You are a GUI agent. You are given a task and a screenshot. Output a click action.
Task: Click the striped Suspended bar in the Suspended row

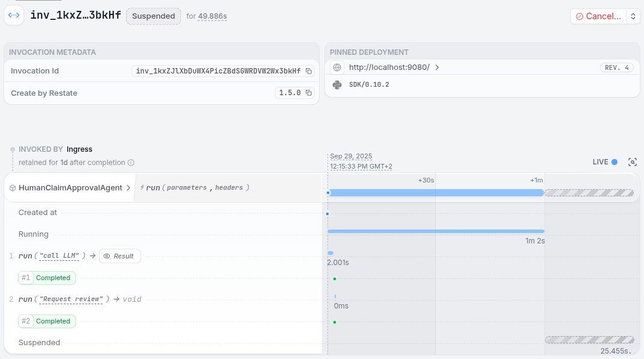[589, 340]
